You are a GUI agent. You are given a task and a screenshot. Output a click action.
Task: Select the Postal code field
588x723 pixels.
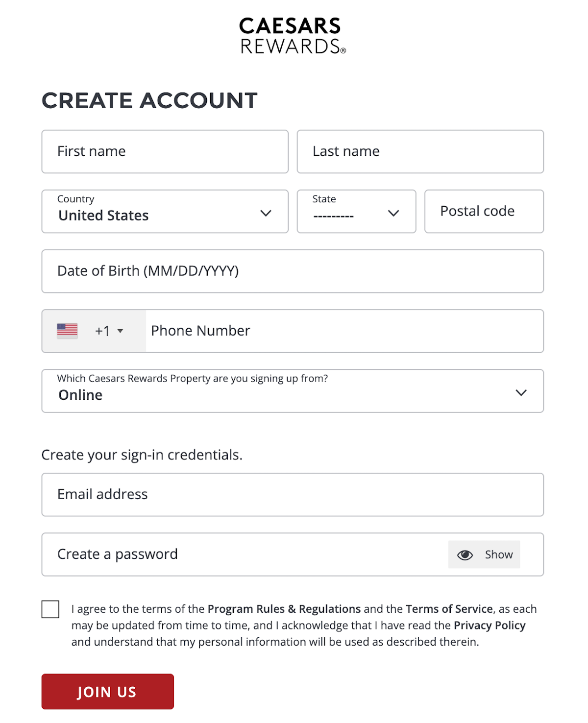tap(484, 212)
